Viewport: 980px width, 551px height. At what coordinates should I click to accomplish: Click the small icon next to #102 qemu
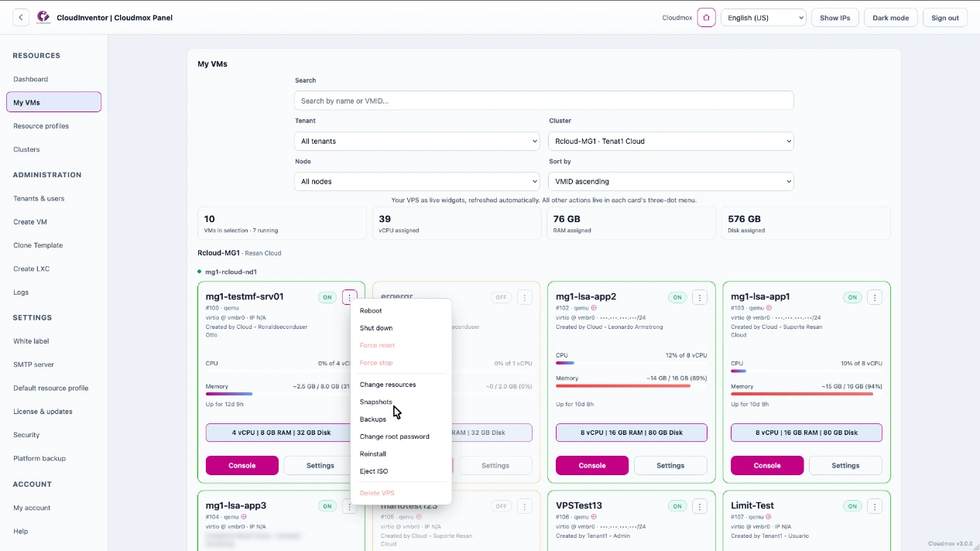(594, 308)
